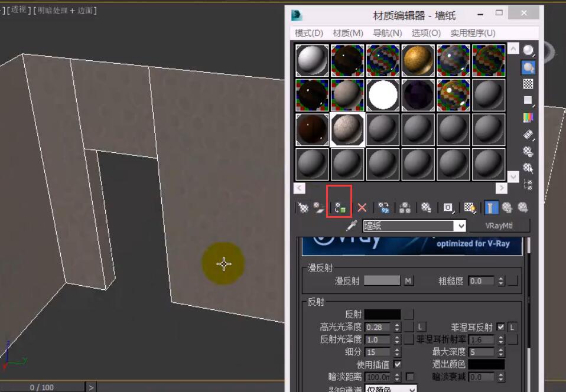Click the Go to Parent icon

pyautogui.click(x=507, y=208)
